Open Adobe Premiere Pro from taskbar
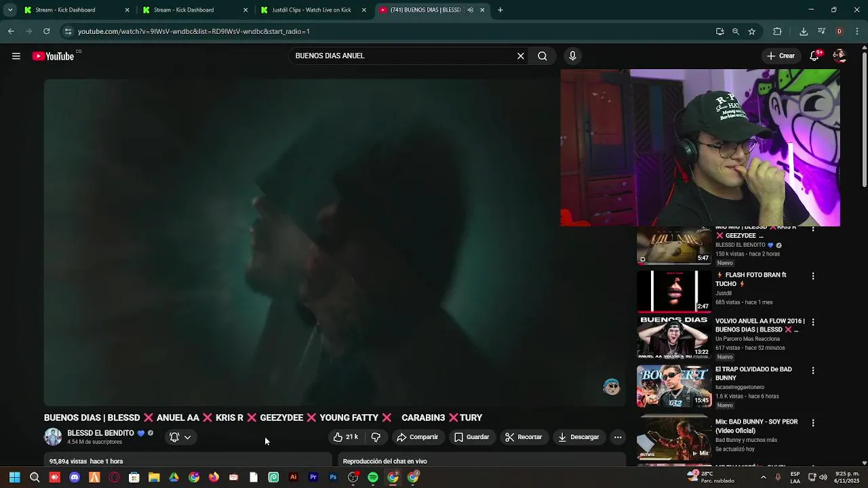The height and width of the screenshot is (488, 868). tap(313, 477)
